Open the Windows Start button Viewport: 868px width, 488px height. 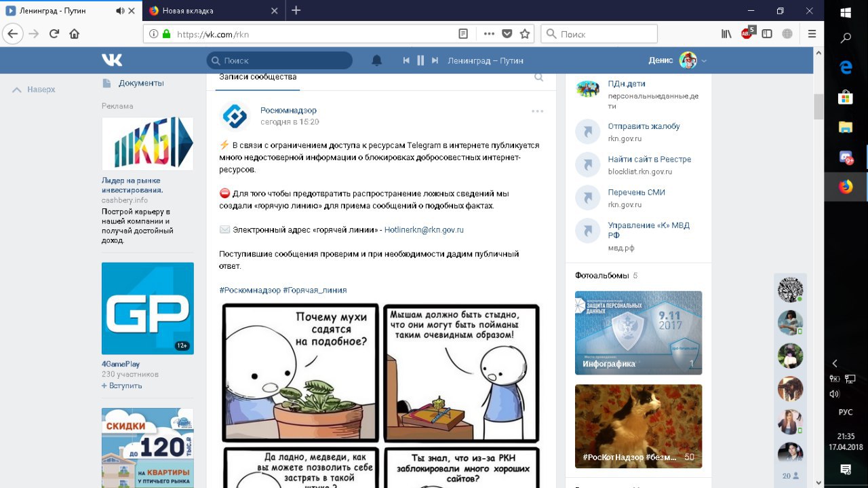click(846, 12)
